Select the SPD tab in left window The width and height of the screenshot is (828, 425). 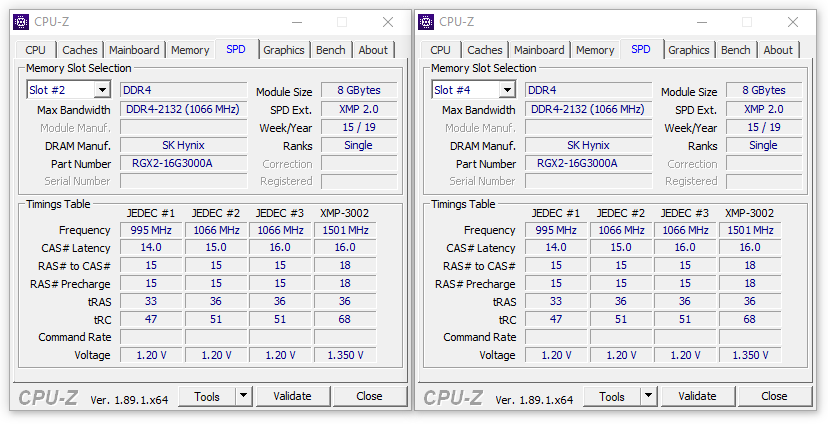coord(236,49)
